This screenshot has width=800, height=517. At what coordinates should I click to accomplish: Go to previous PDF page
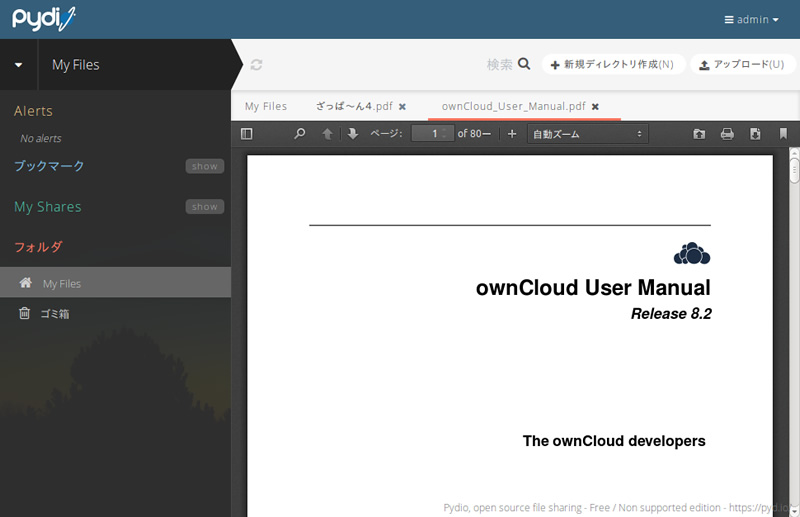tap(328, 134)
